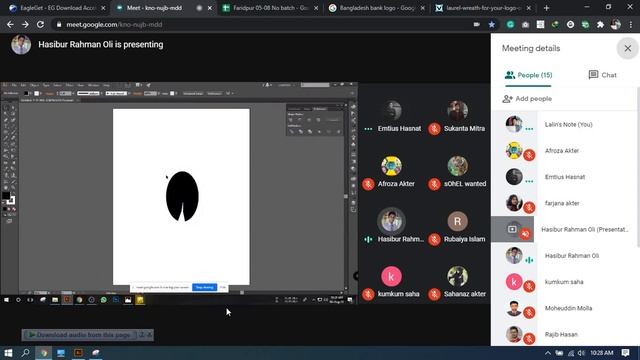This screenshot has width=640, height=360.
Task: Open the Grammarly extension icon
Action: [510, 24]
